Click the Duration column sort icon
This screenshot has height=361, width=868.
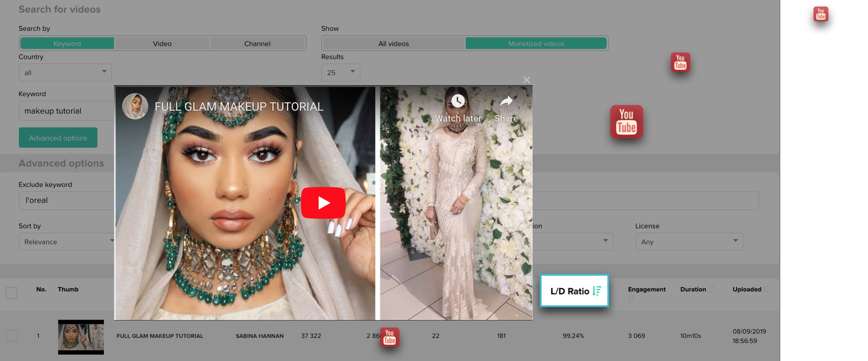(711, 289)
